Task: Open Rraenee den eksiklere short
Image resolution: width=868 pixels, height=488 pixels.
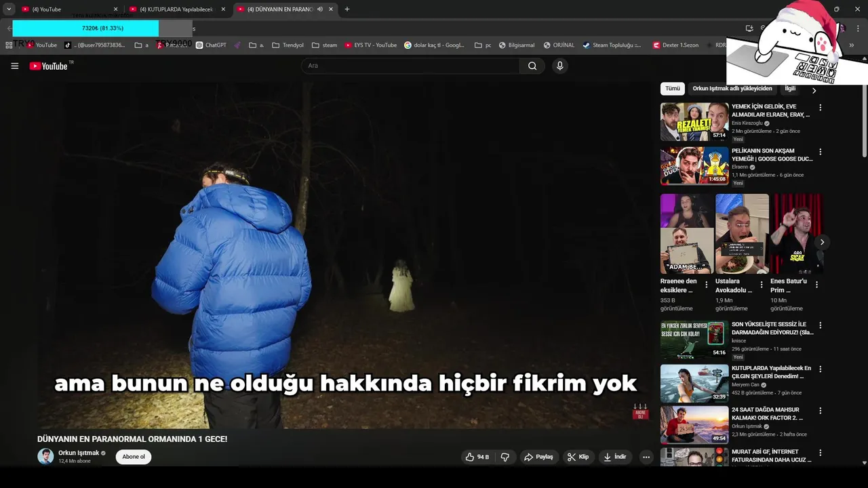Action: pos(687,234)
